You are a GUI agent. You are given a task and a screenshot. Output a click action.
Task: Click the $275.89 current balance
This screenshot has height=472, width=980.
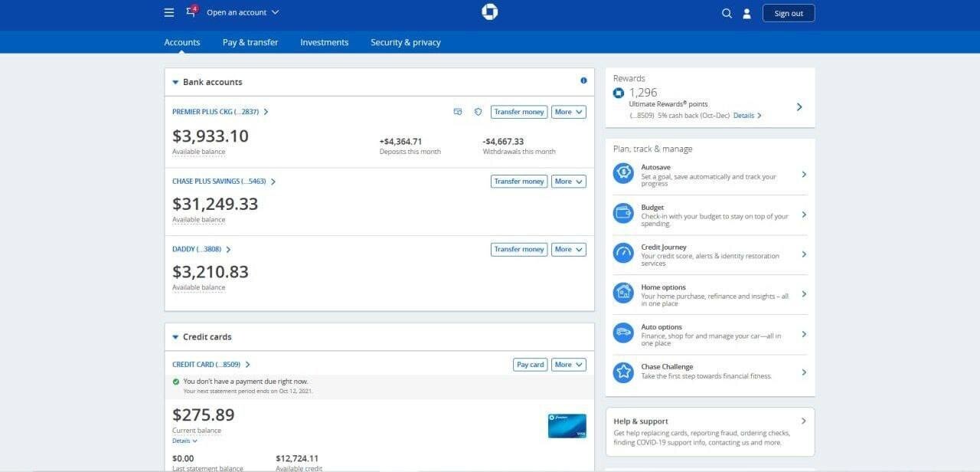click(204, 415)
